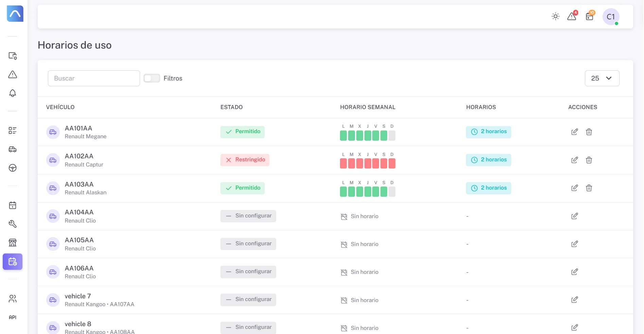Open the device location sidebar icon
Screen dimensions: 644x334
(13, 56)
